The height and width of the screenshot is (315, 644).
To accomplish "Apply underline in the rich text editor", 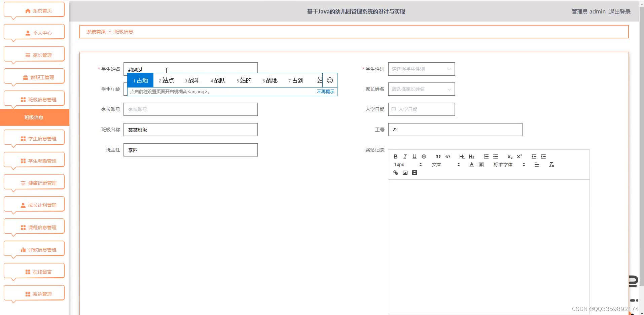I will pyautogui.click(x=415, y=156).
